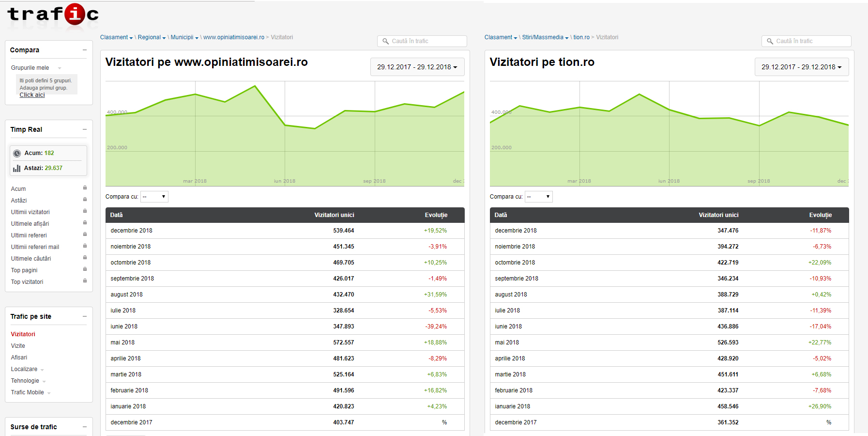This screenshot has width=868, height=436.
Task: Click the lock icon on Ultimii vizitatori row
Action: point(85,211)
